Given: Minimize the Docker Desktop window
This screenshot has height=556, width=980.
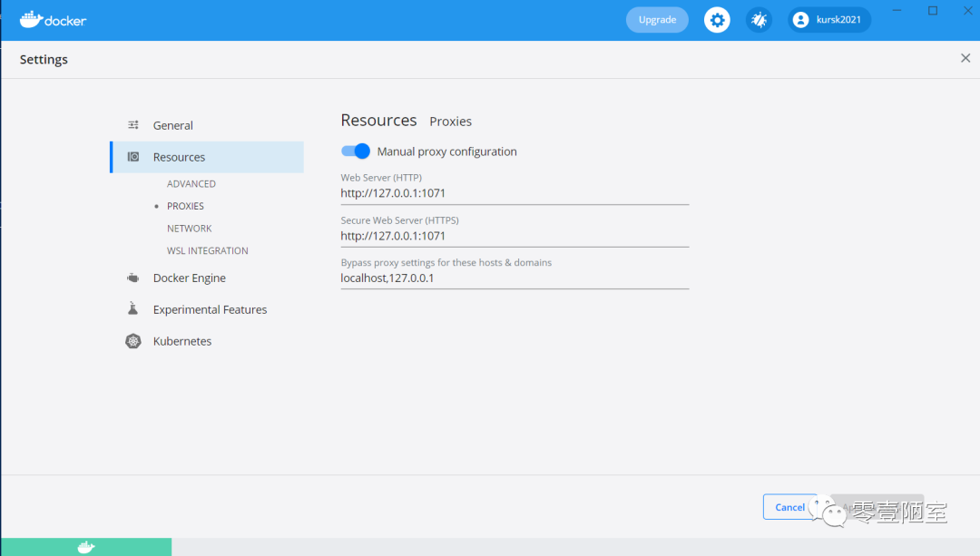Looking at the screenshot, I should [x=897, y=11].
